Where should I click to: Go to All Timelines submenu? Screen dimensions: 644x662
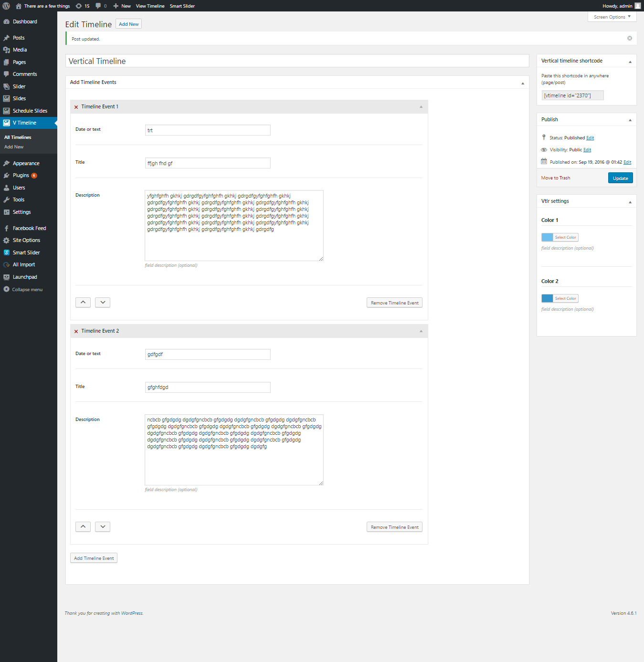click(x=18, y=137)
